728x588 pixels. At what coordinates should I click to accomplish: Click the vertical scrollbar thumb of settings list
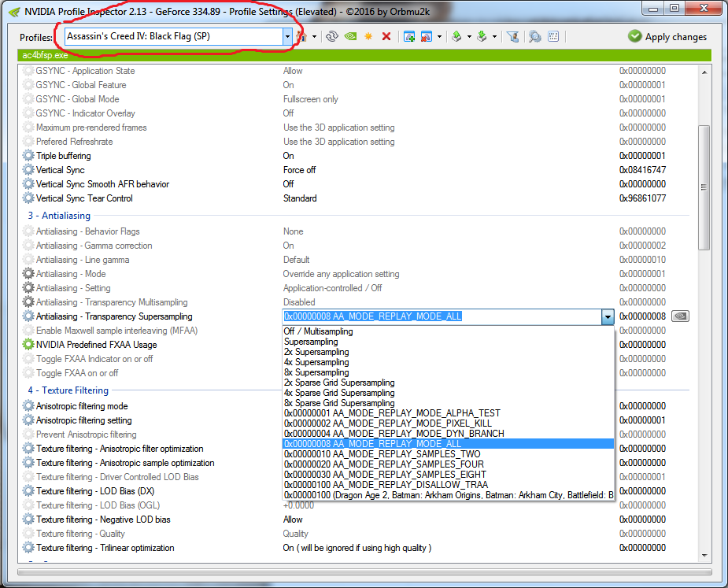click(704, 187)
